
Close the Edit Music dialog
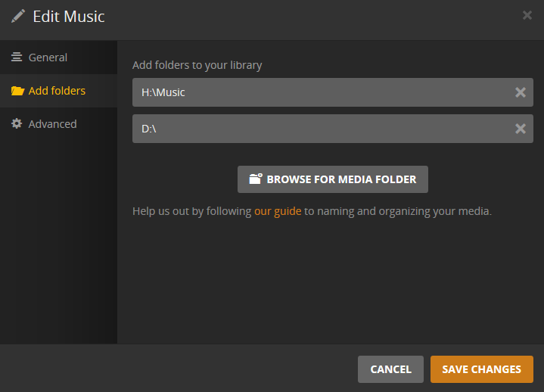(527, 15)
